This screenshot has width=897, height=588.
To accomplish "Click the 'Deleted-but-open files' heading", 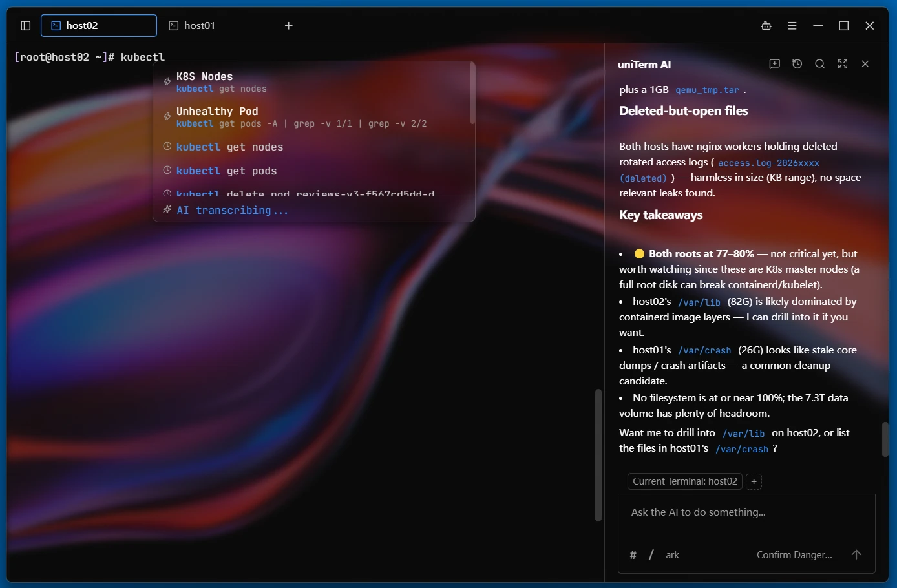I will (x=684, y=111).
